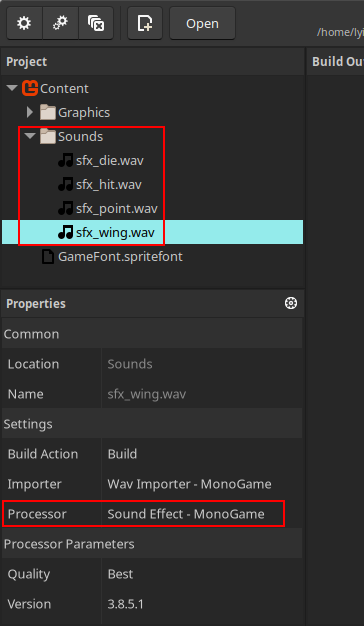Click the Processor property label
Screen dimensions: 364x626
click(x=37, y=514)
